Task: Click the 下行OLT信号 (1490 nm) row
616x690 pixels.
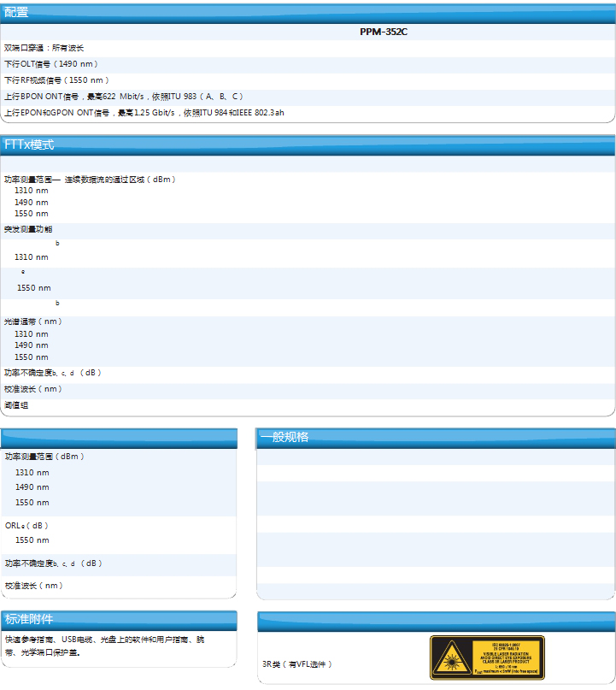Action: click(51, 64)
